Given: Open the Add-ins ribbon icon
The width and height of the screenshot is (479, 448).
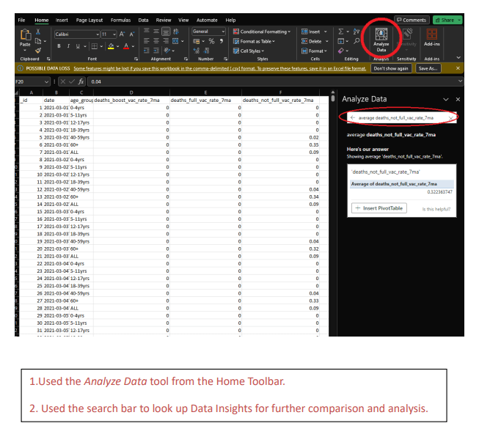Looking at the screenshot, I should (x=432, y=38).
